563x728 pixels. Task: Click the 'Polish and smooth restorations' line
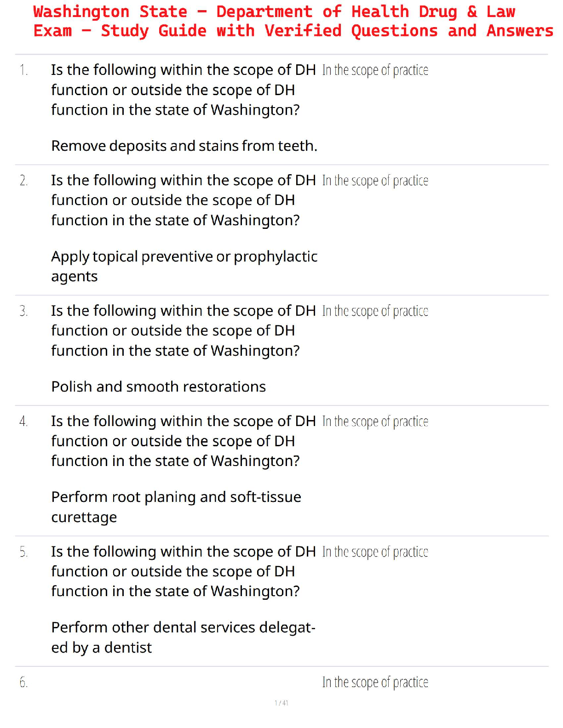click(x=158, y=387)
